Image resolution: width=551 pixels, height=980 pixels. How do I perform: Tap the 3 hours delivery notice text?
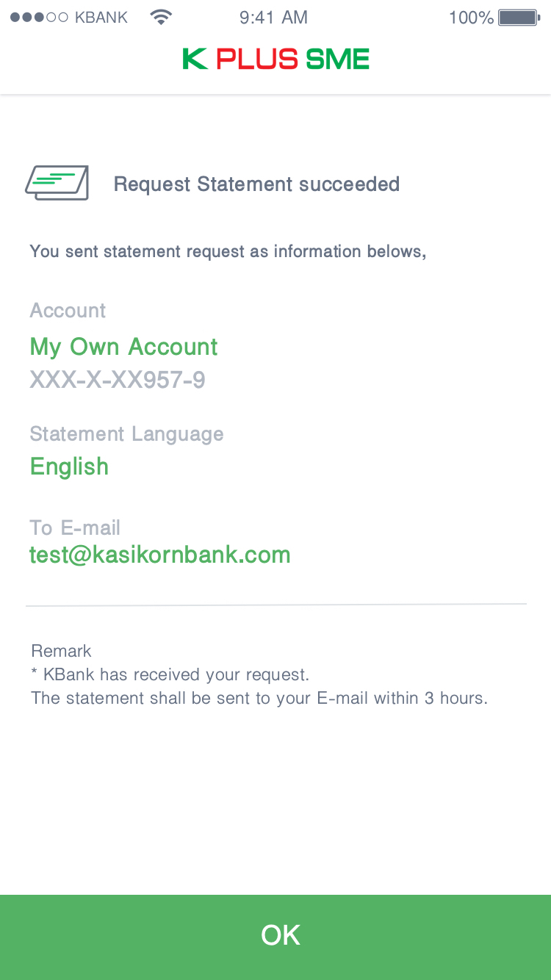tap(259, 698)
